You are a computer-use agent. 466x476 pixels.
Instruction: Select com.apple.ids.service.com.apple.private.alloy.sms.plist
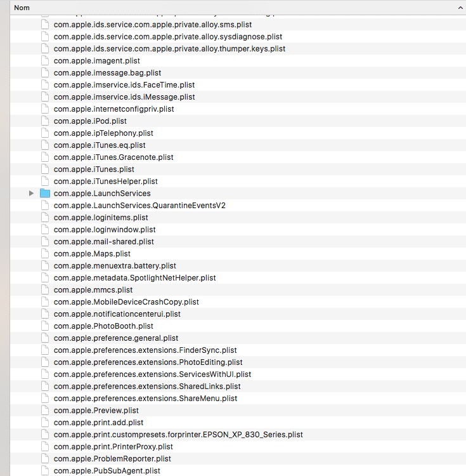[x=153, y=25]
